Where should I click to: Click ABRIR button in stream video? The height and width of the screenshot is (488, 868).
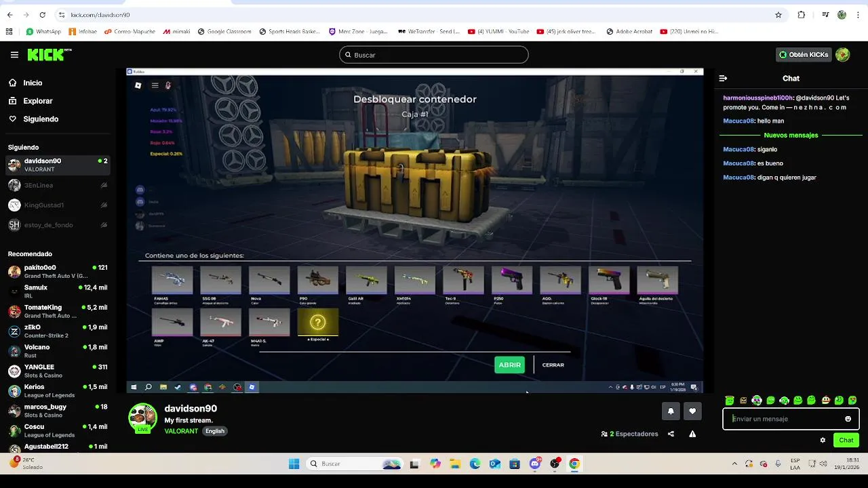pyautogui.click(x=510, y=365)
